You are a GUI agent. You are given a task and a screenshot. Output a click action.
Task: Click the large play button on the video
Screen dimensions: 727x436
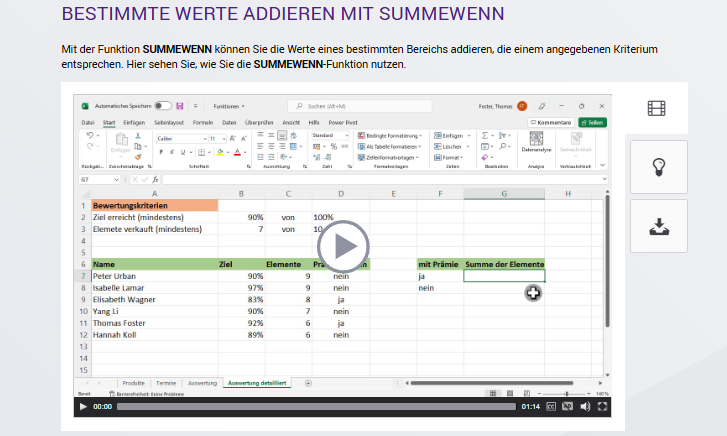click(x=343, y=246)
